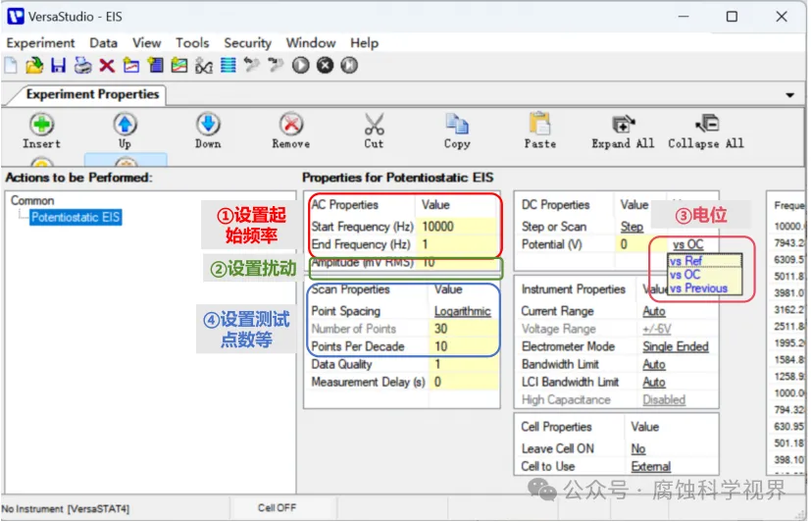The width and height of the screenshot is (812, 522).
Task: Click the new data sheet icon
Action: point(155,66)
